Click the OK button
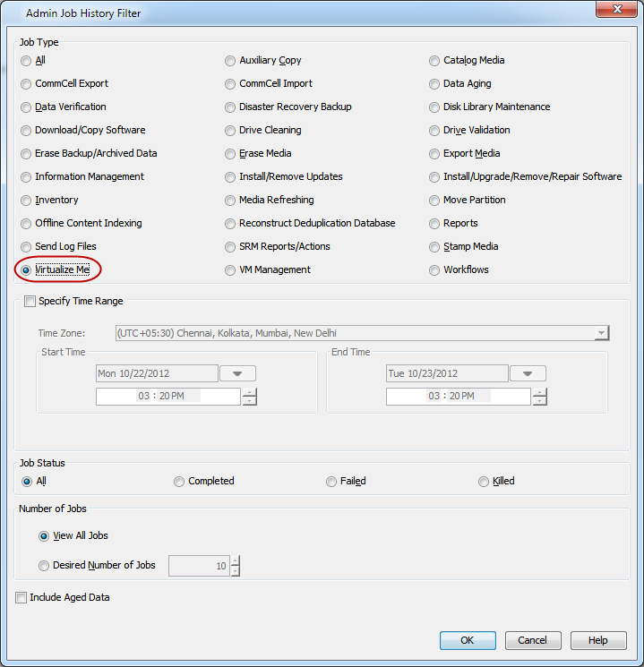 (x=467, y=640)
